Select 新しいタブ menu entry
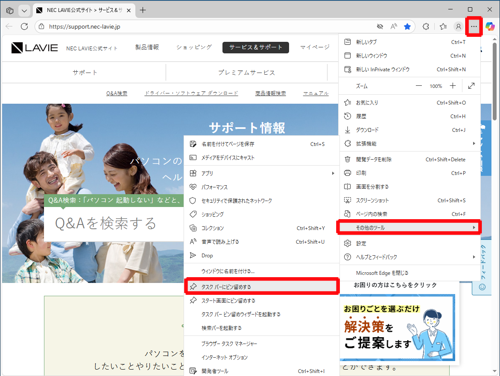Screen dimensions: 500x376 pos(410,42)
